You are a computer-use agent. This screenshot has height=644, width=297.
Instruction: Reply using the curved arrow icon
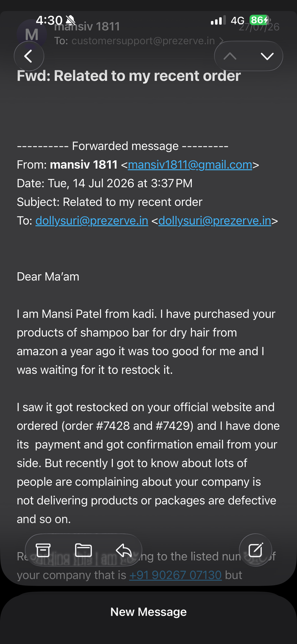pos(124,550)
